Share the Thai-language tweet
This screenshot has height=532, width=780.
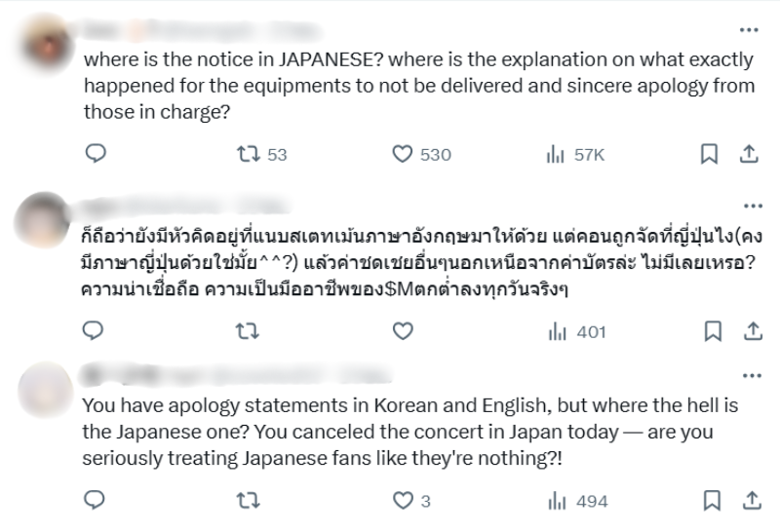(x=752, y=331)
